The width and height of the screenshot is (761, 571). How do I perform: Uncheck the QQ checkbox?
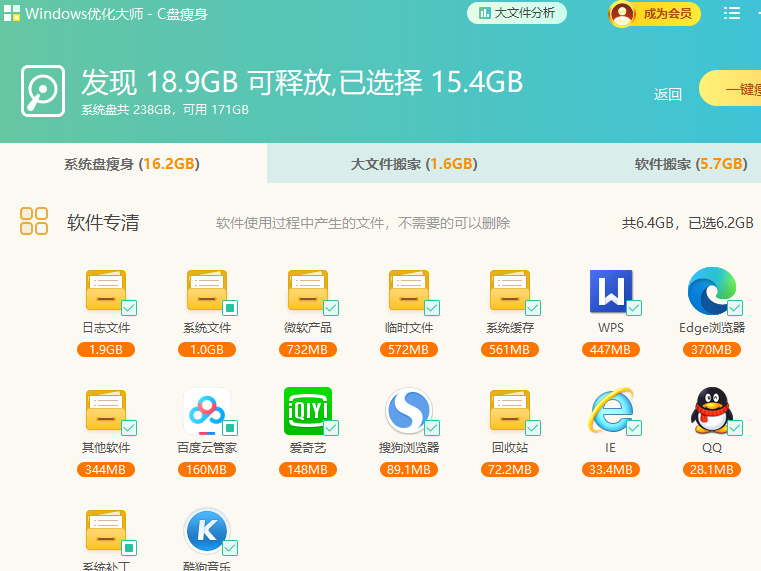(x=735, y=428)
